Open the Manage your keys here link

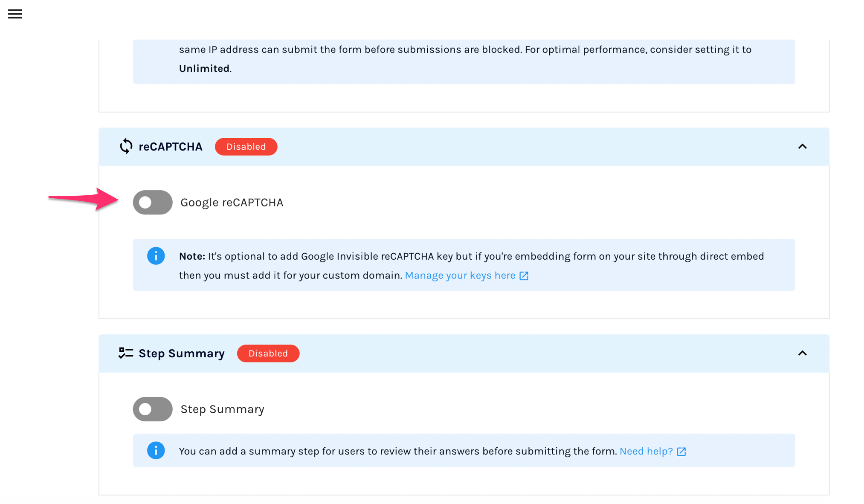click(460, 275)
